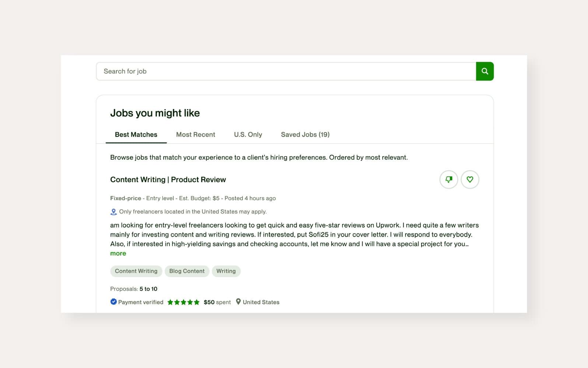Open the Content Writing | Product Review job posting

(x=168, y=180)
